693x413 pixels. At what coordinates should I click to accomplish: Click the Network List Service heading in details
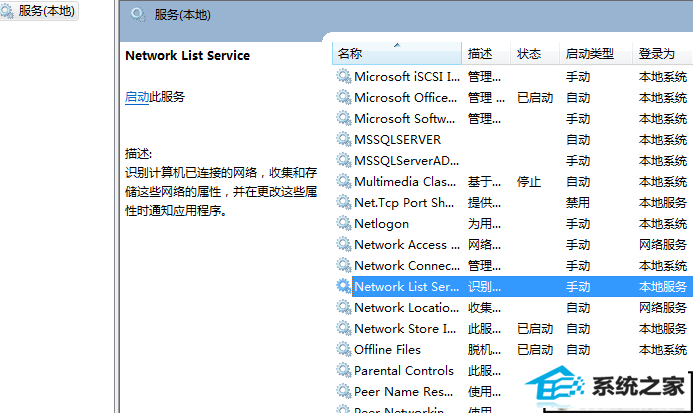pos(187,55)
